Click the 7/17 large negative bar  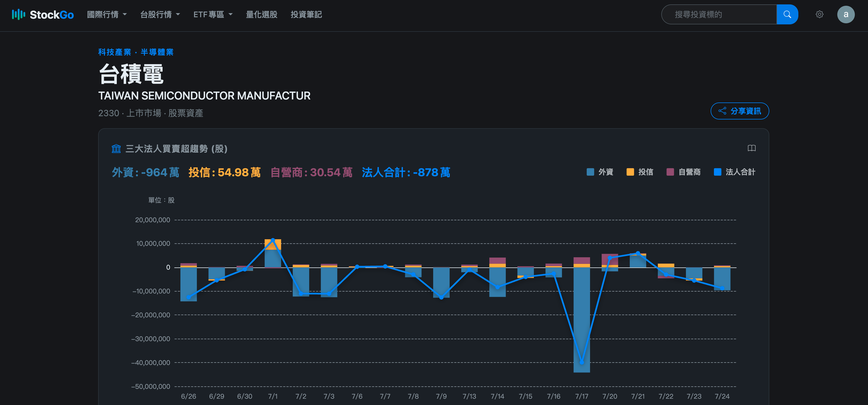click(581, 320)
